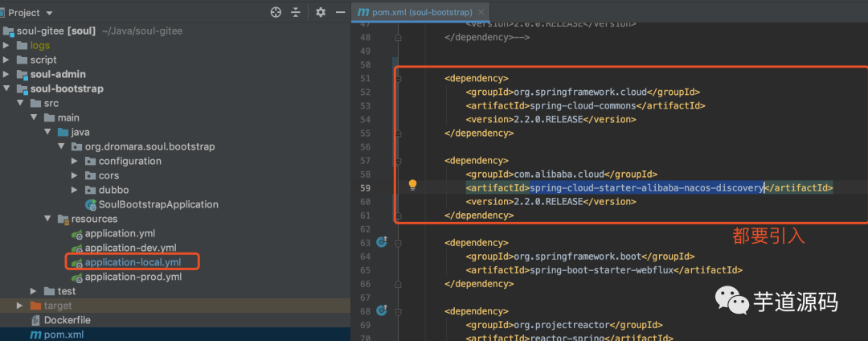Click version 2.2.0.RELEASE on line 60
This screenshot has height=341, width=868.
tap(549, 202)
